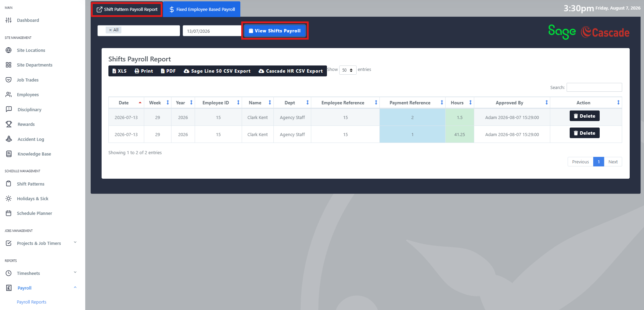Switch to Fixed Employee Based Payroll tab
The width and height of the screenshot is (644, 310).
[x=202, y=9]
